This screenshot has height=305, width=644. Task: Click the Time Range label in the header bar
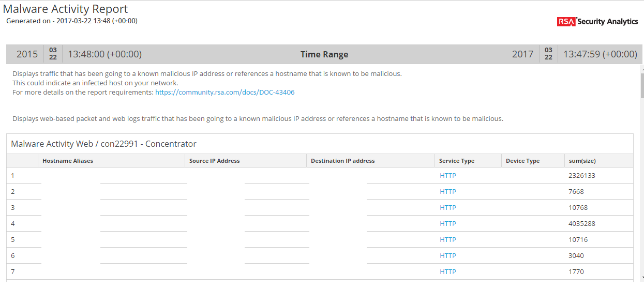324,54
